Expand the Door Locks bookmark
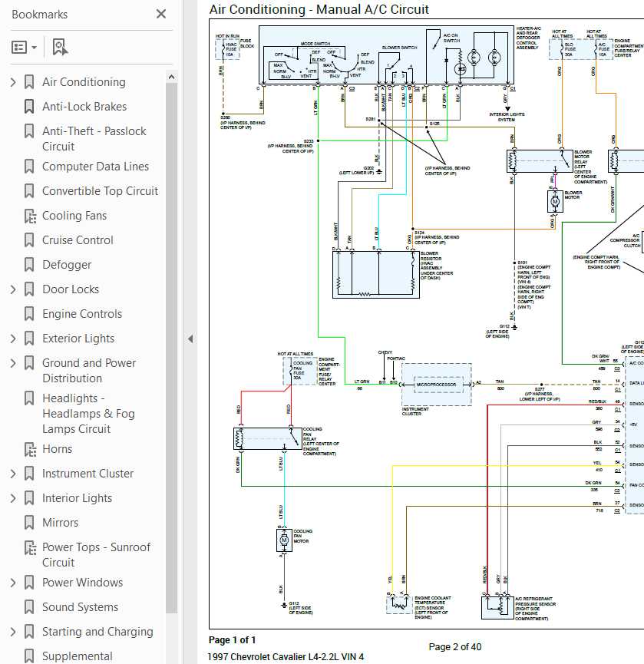Viewport: 644px width, 664px height. pyautogui.click(x=13, y=289)
